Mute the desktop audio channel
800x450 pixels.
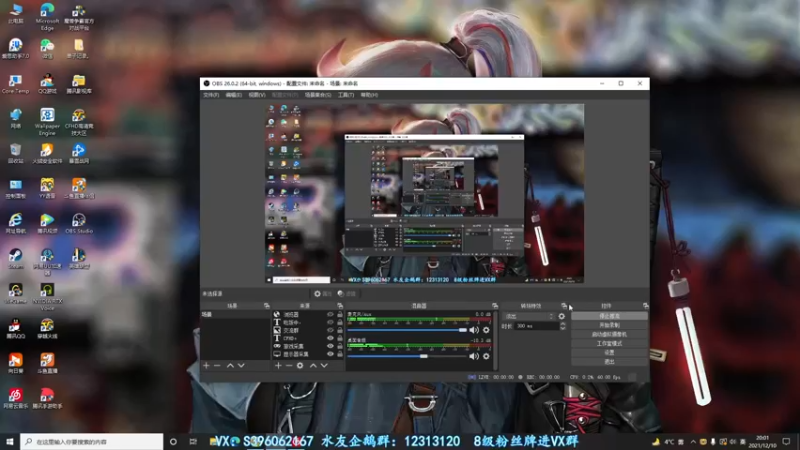point(474,356)
